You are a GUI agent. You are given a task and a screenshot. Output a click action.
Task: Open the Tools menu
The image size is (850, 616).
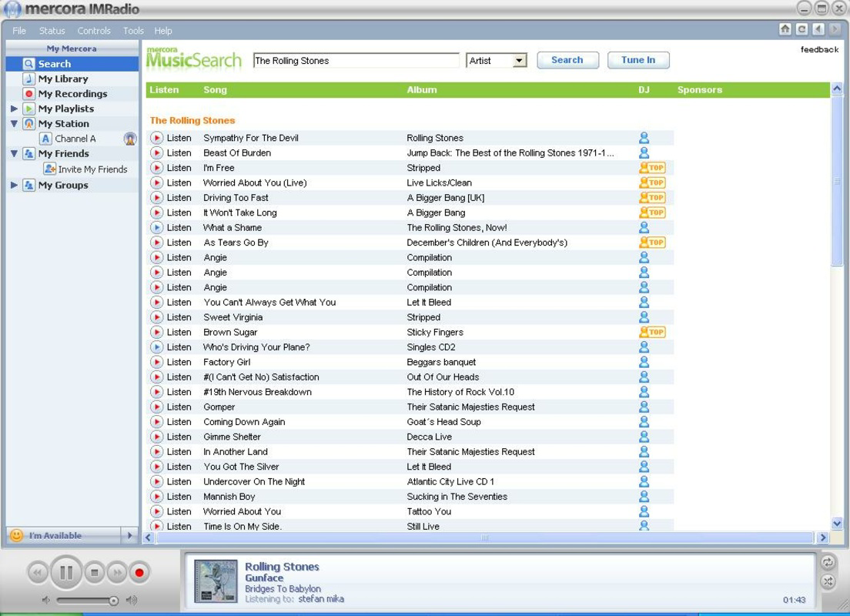(x=133, y=31)
